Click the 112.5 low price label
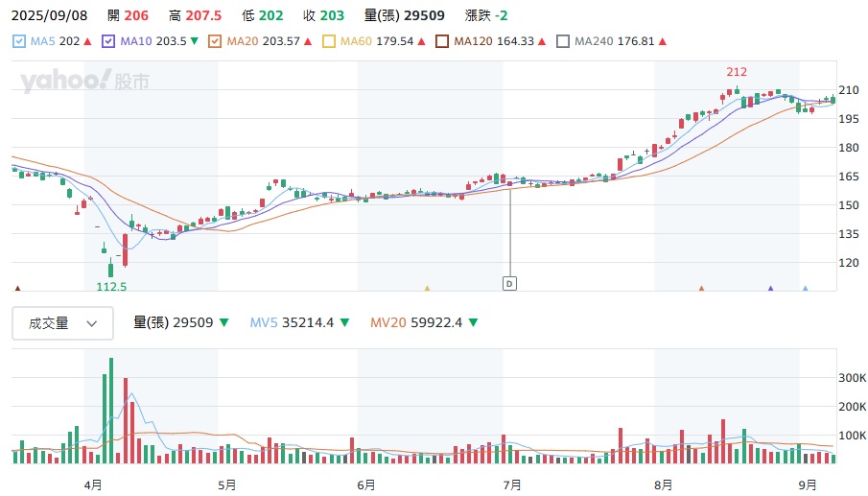868x496 pixels. point(111,286)
